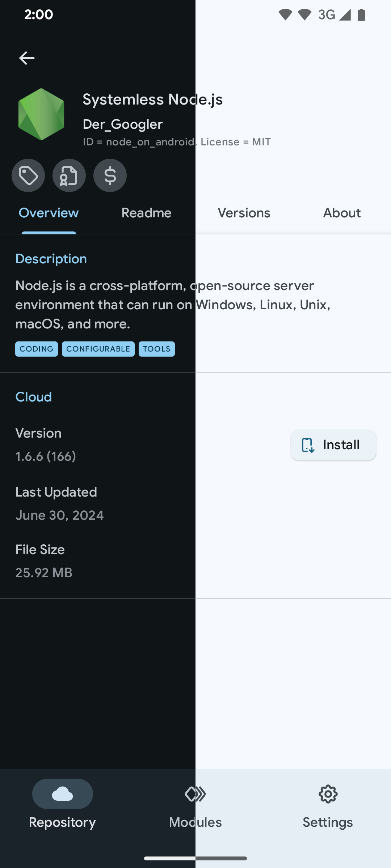Open the Modules navigation item
The width and height of the screenshot is (391, 868).
195,804
